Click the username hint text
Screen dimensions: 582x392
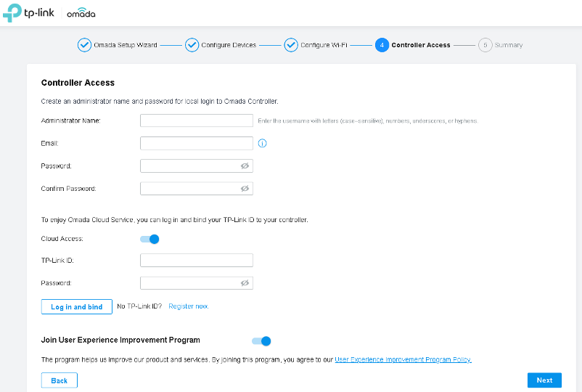click(368, 121)
